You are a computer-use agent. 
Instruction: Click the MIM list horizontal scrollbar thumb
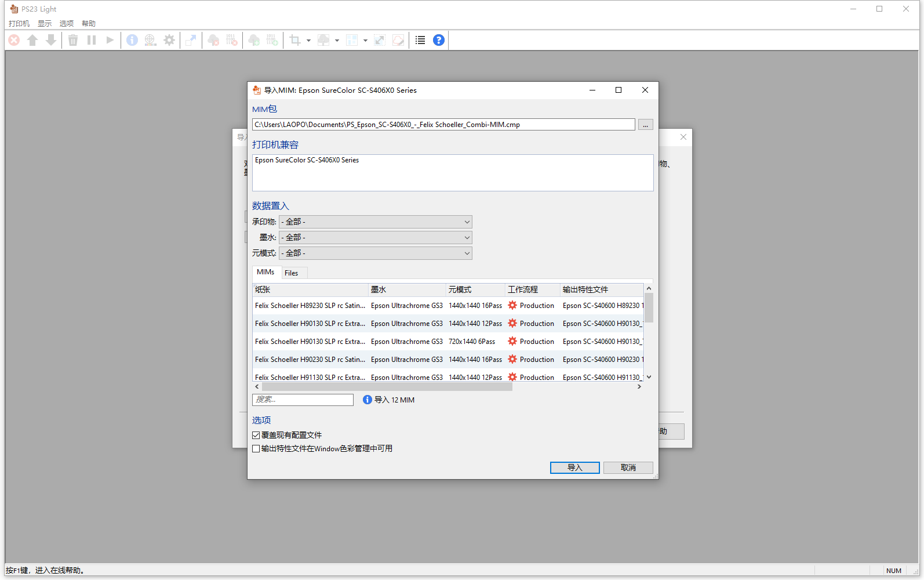coord(387,387)
